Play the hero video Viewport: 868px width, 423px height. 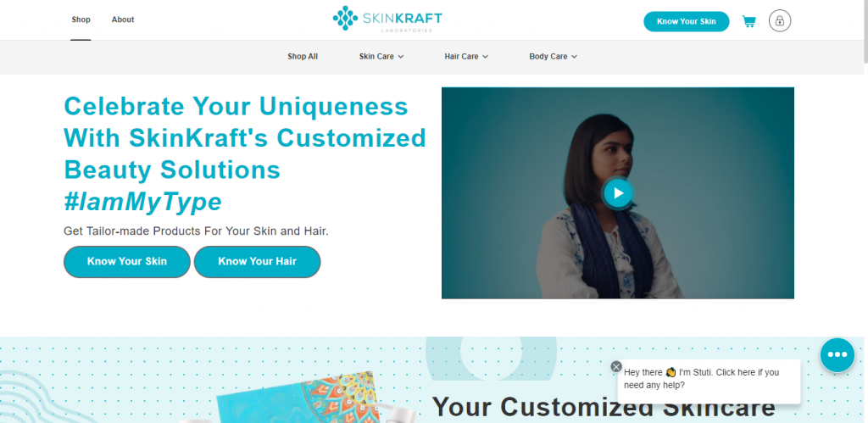click(x=618, y=193)
